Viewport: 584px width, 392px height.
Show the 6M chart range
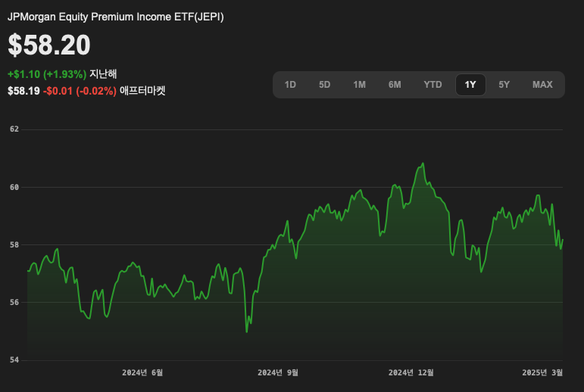(x=395, y=85)
